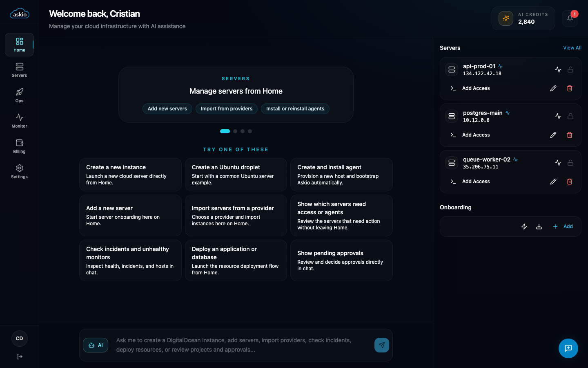This screenshot has width=588, height=368.
Task: Go to Servers in the sidebar
Action: (19, 70)
